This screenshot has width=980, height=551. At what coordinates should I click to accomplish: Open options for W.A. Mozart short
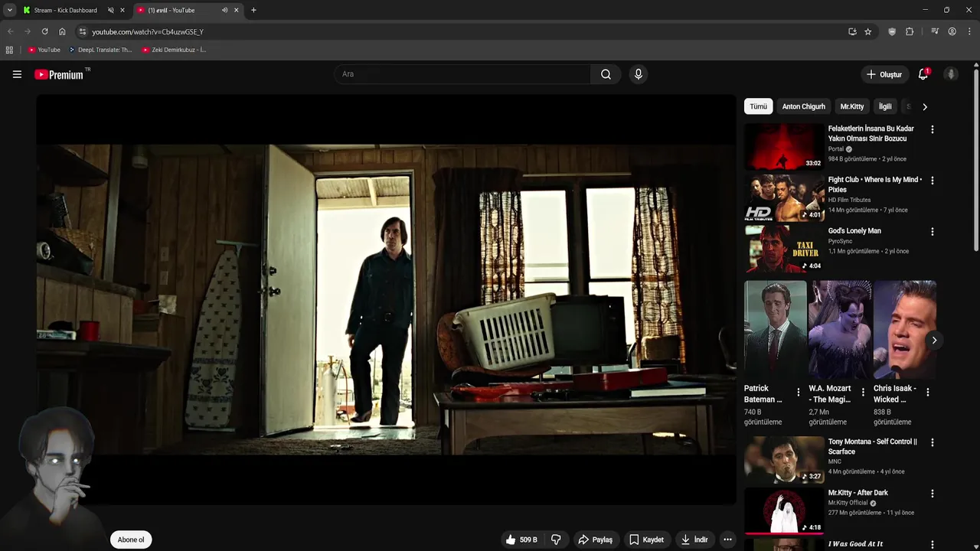click(863, 393)
